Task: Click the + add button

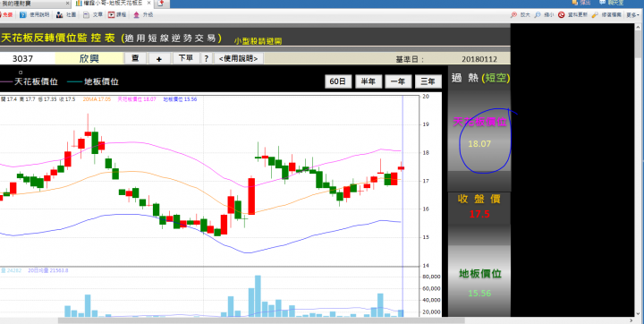Action: pyautogui.click(x=159, y=59)
